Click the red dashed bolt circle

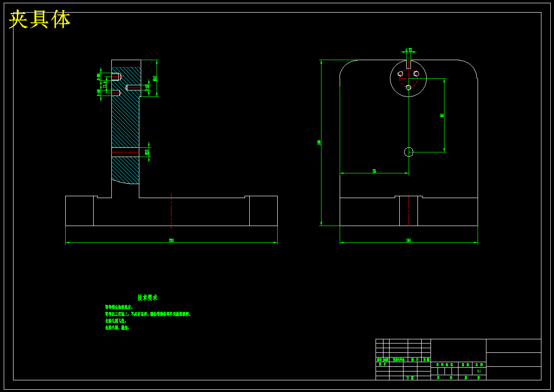coord(409,78)
